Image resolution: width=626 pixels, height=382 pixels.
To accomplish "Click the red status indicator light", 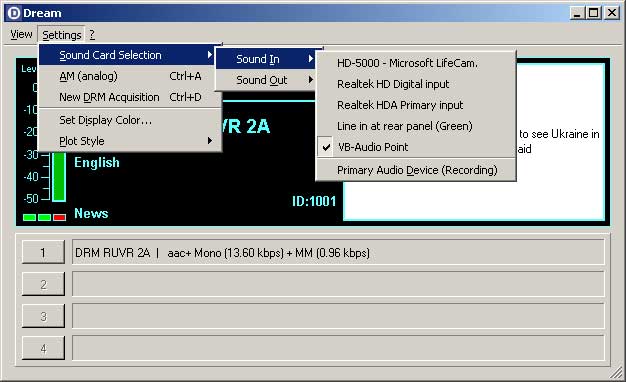I will coord(59,218).
